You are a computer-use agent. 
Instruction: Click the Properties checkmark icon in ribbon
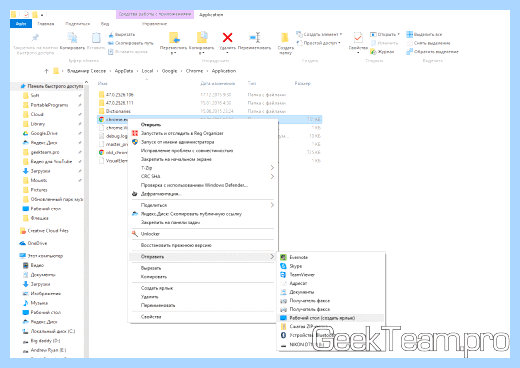click(358, 38)
